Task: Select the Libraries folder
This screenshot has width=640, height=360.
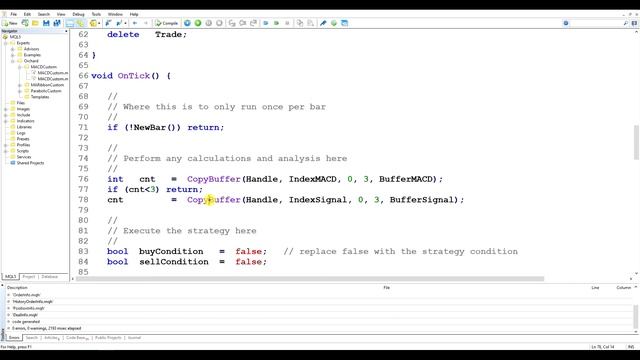Action: point(24,127)
